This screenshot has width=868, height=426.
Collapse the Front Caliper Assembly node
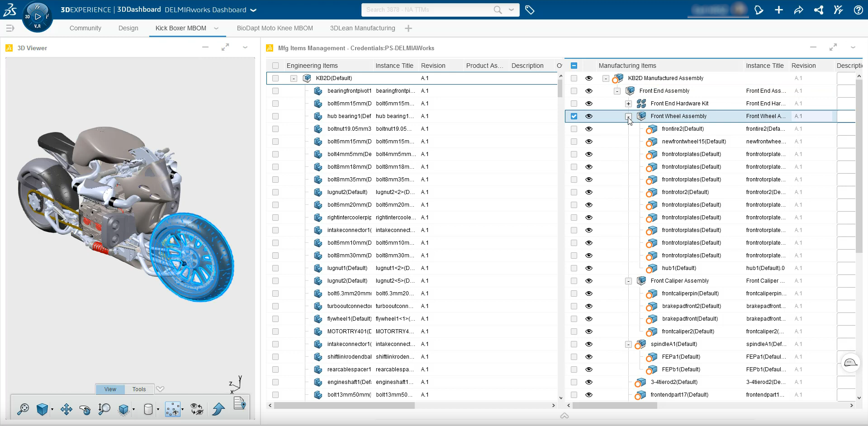coord(628,281)
